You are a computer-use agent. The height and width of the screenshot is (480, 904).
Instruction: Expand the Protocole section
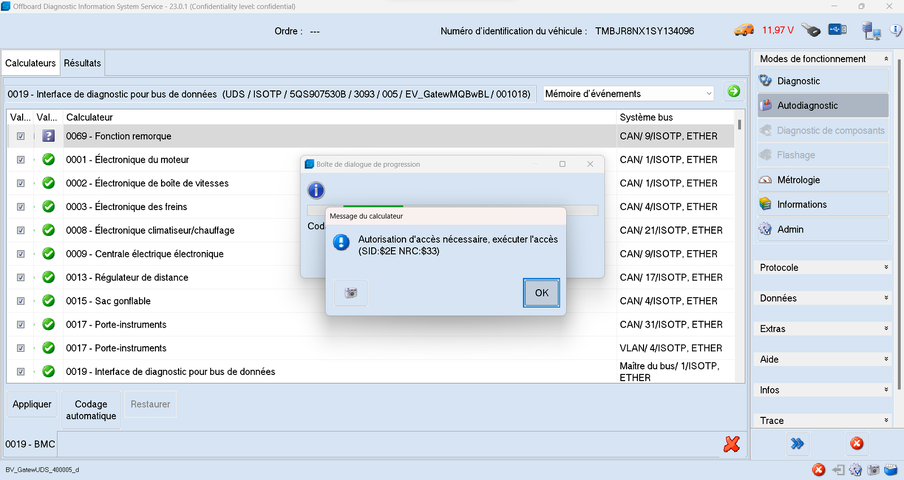(x=824, y=268)
